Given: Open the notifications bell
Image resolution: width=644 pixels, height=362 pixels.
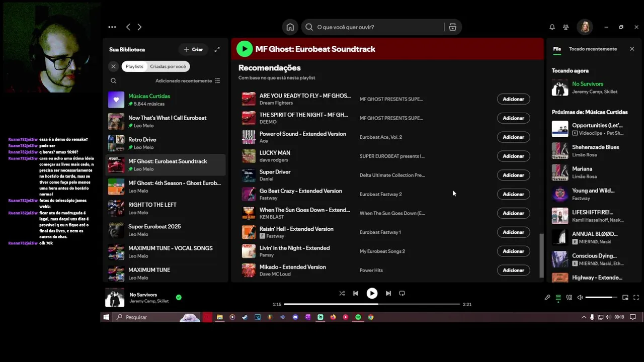Looking at the screenshot, I should 552,27.
